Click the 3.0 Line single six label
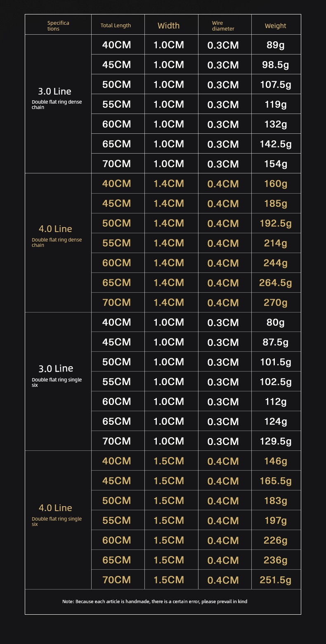This screenshot has height=644, width=326. [x=57, y=375]
